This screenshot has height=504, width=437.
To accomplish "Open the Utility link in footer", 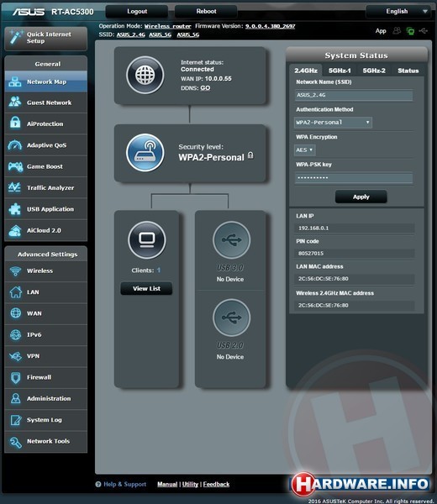I will point(190,484).
